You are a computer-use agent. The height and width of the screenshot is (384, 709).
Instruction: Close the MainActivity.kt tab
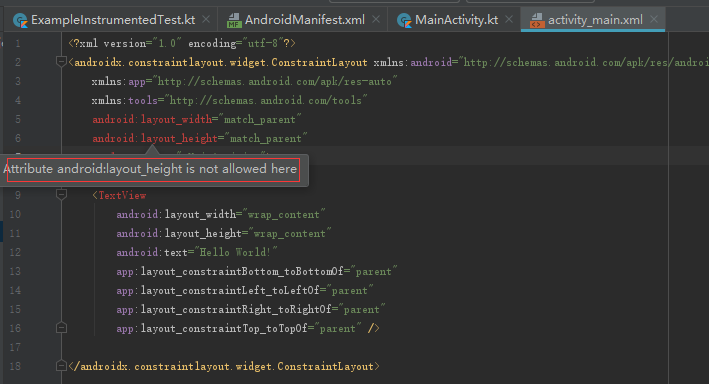(509, 19)
